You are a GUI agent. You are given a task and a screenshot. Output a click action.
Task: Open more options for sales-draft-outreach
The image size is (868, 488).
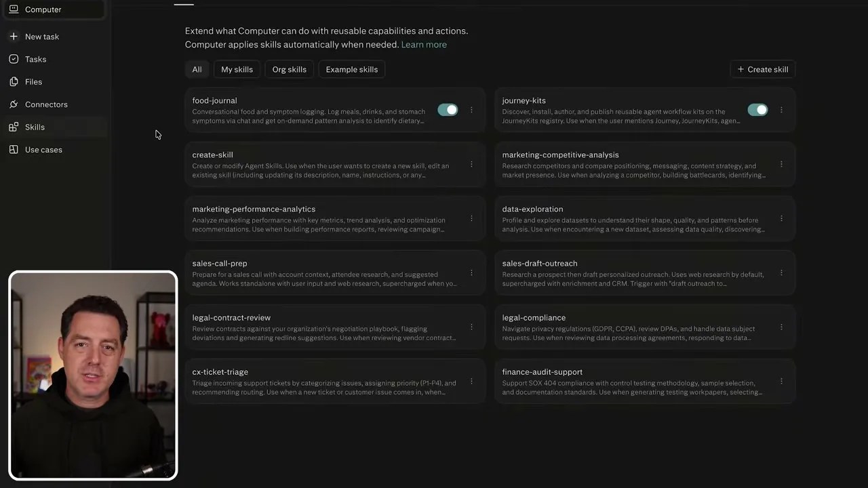[781, 272]
